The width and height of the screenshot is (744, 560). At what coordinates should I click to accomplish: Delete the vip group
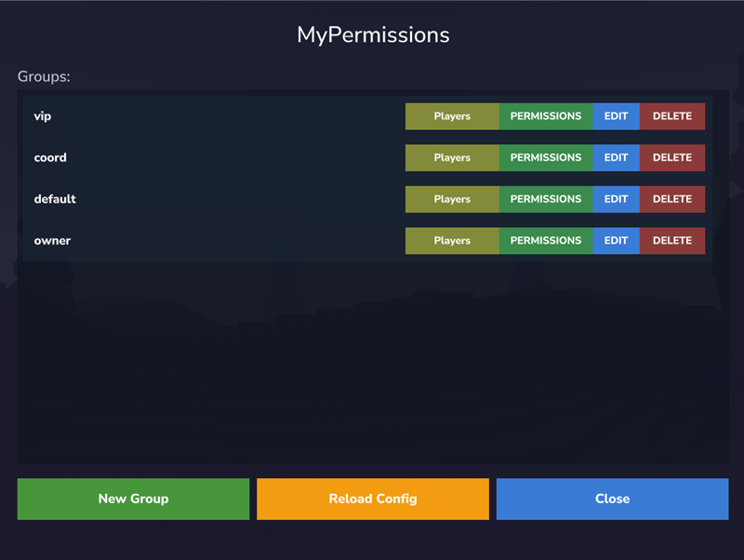click(x=671, y=116)
